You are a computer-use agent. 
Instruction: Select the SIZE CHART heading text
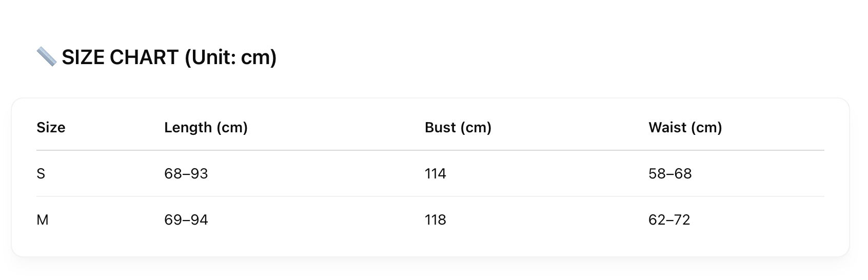169,57
